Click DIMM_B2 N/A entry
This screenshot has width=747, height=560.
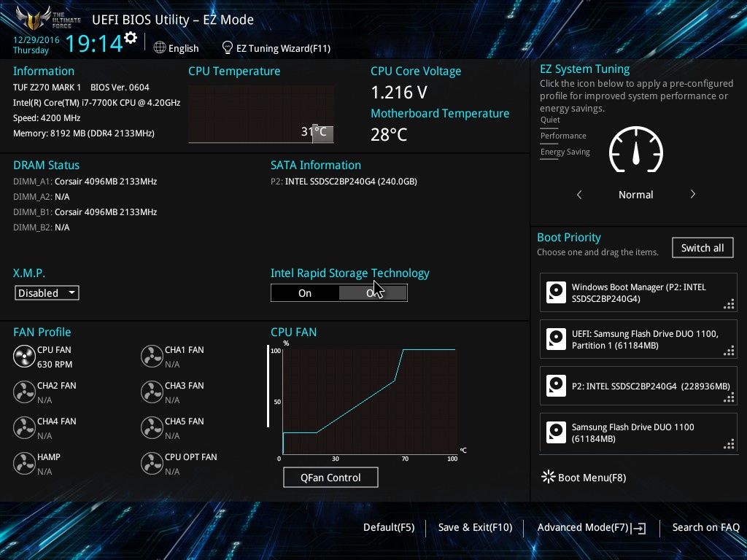tap(42, 227)
